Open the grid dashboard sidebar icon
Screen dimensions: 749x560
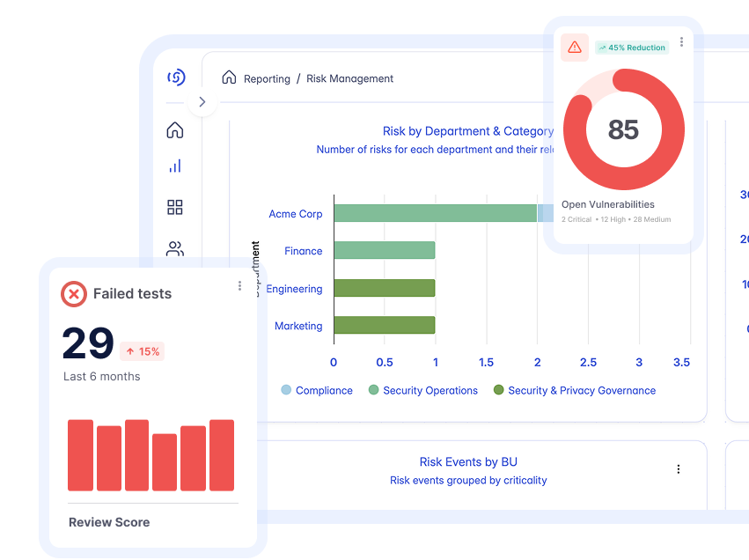[x=175, y=207]
